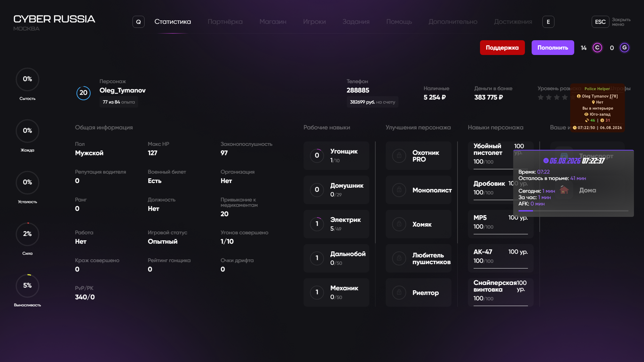
Task: Click the house icon next to Дома
Action: (564, 190)
